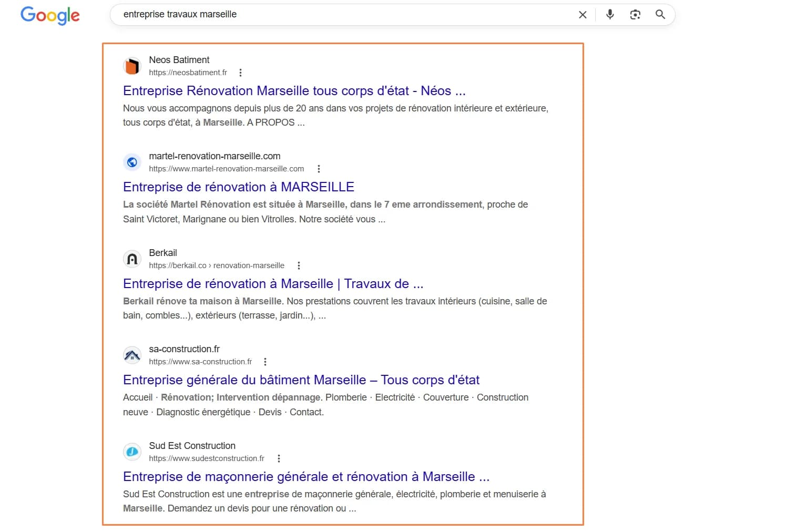Click the snippet starting 'Nous vous accompagnons depuis'
The height and width of the screenshot is (532, 787).
pos(335,115)
